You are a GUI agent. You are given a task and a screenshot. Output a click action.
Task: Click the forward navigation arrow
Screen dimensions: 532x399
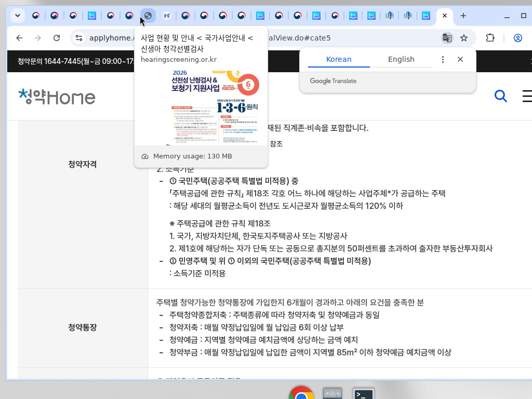point(38,38)
